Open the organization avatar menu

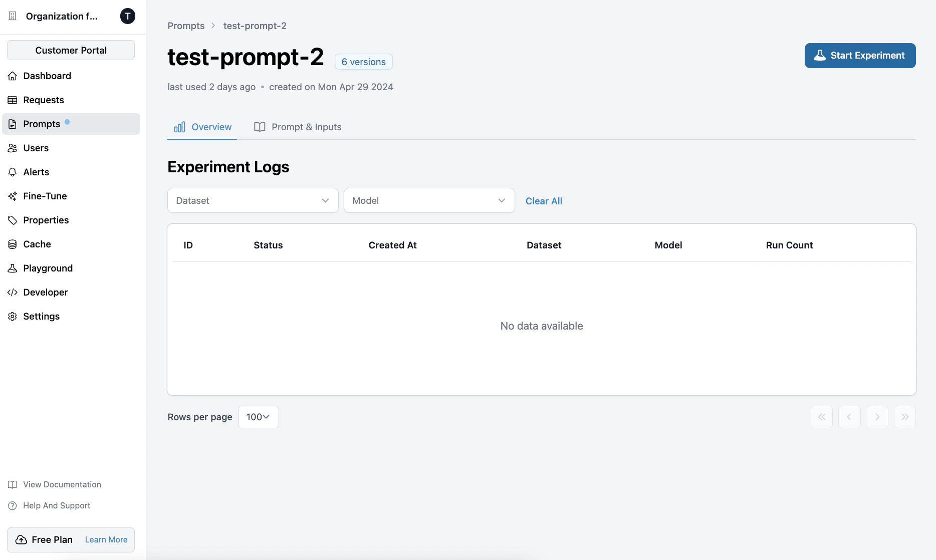click(127, 16)
